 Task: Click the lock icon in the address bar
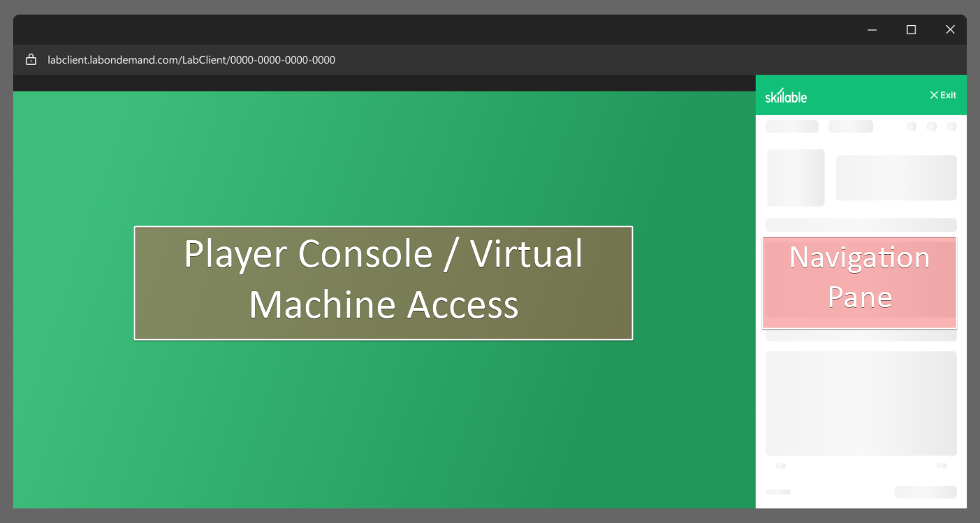[x=31, y=59]
